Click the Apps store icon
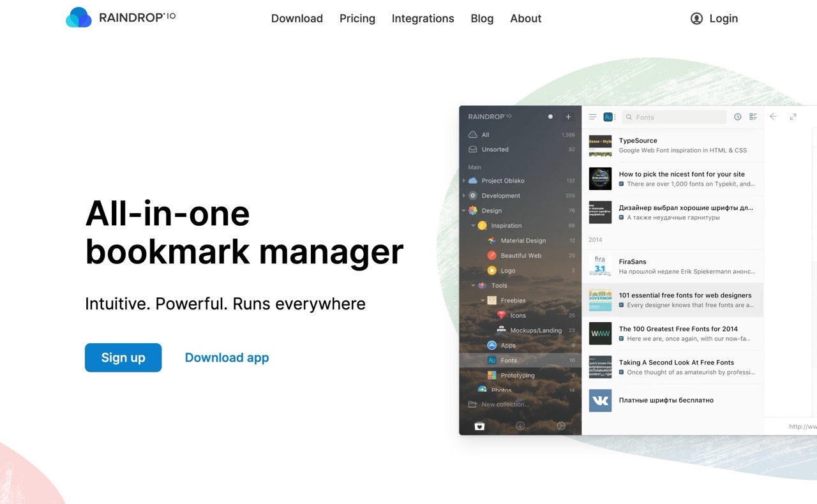The height and width of the screenshot is (504, 817). [491, 345]
